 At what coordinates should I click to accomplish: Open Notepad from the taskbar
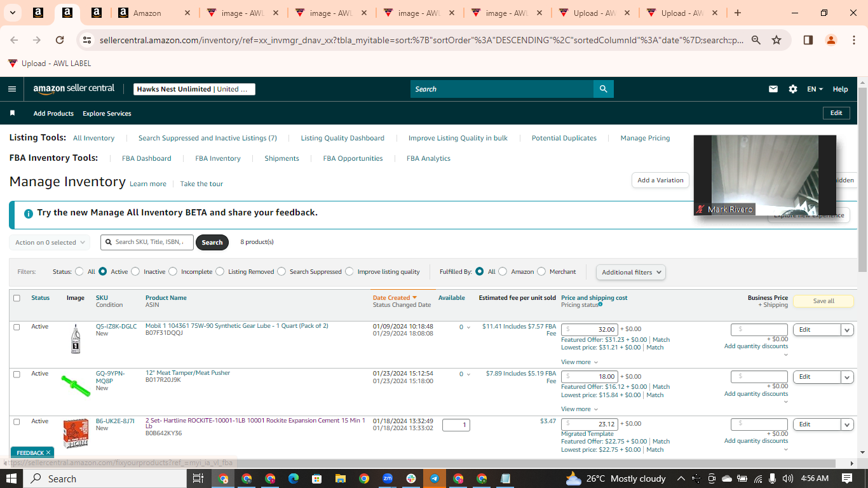[505, 478]
